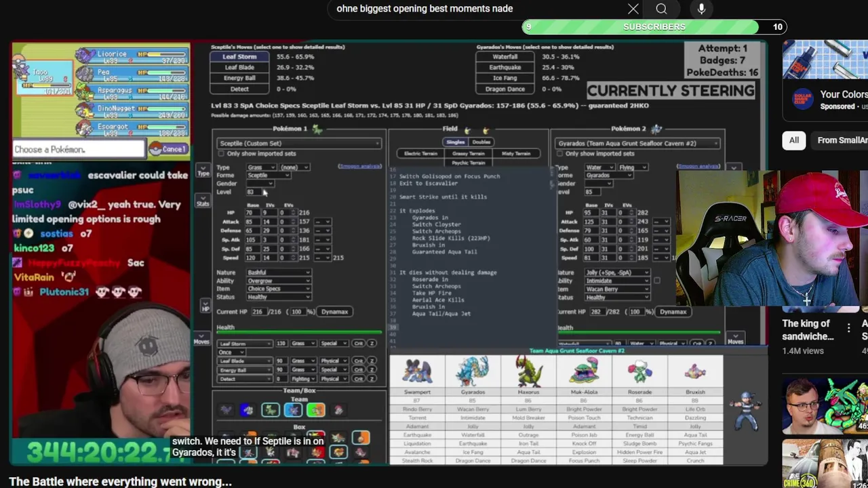Open the Sceptile (Custom Set) dropdown
Screen dimensions: 868x488
(299, 143)
